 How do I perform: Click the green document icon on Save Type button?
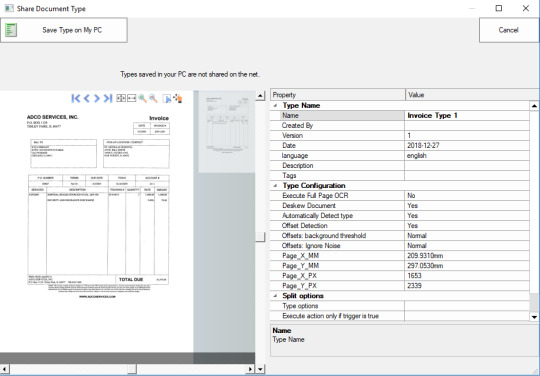pyautogui.click(x=11, y=30)
